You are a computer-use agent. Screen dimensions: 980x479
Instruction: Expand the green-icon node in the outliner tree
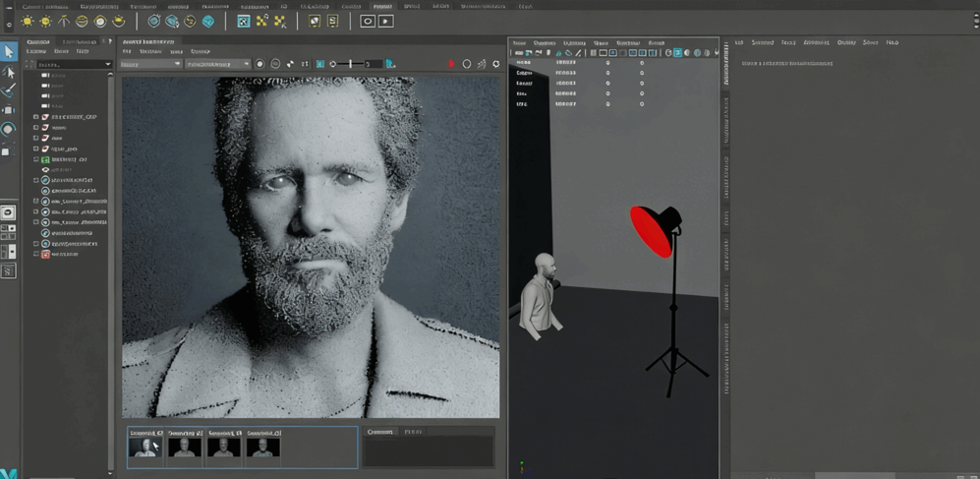[36, 159]
